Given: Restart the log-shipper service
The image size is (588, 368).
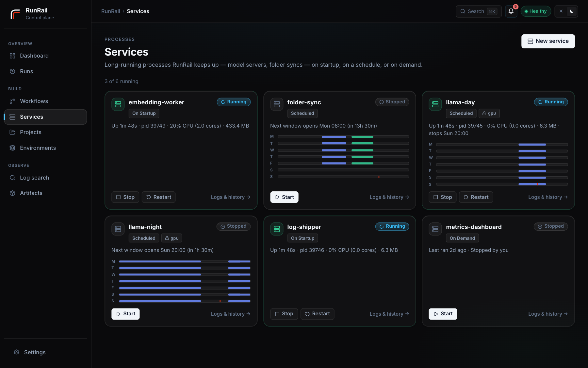Looking at the screenshot, I should tap(317, 314).
